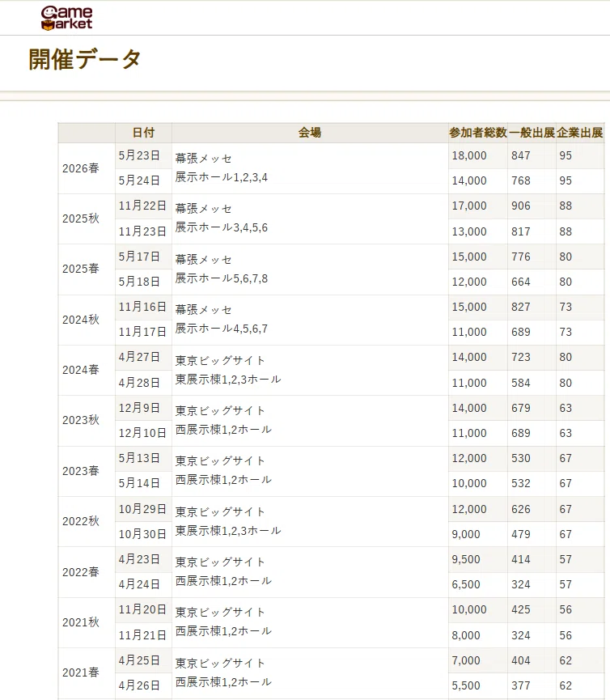This screenshot has width=610, height=700.
Task: Click the date cell 11月17日
Action: pyautogui.click(x=142, y=332)
